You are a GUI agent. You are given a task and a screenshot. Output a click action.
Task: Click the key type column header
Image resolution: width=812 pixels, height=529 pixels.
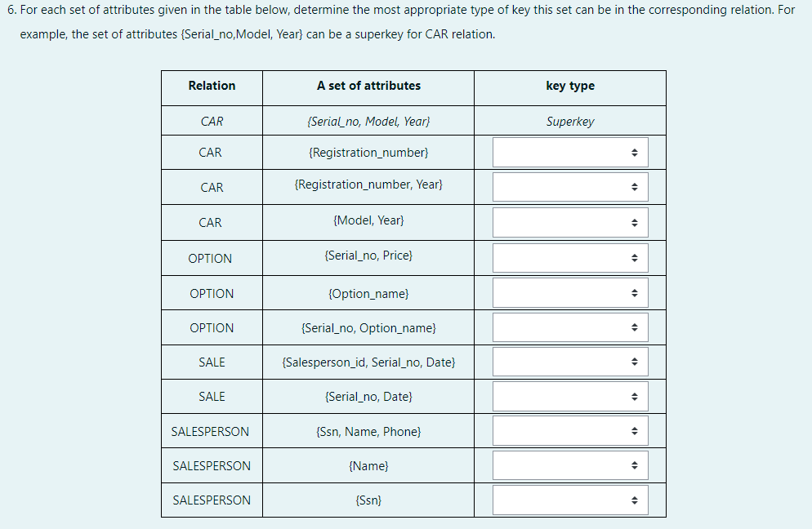click(x=569, y=87)
